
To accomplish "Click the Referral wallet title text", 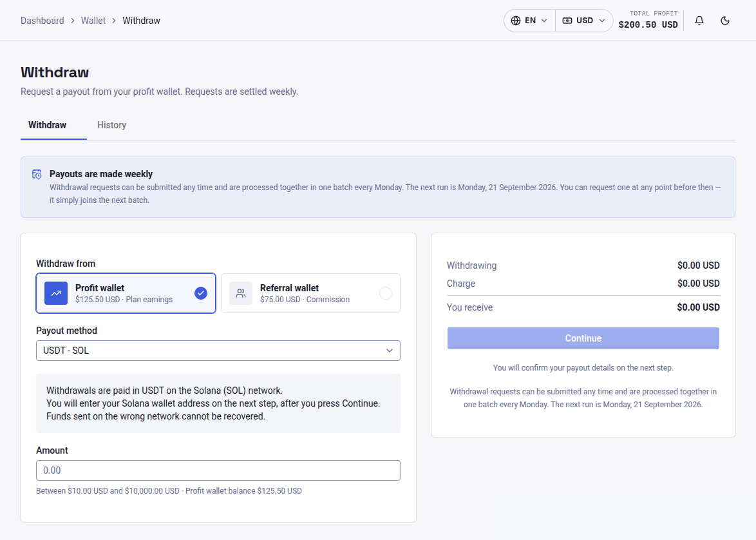I will pos(289,288).
